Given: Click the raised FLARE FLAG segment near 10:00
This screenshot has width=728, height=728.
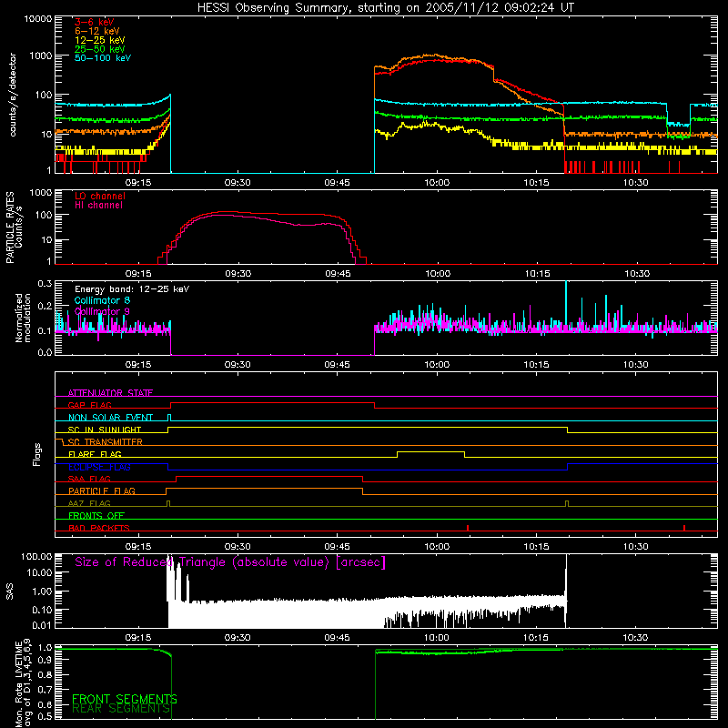Looking at the screenshot, I should [430, 451].
